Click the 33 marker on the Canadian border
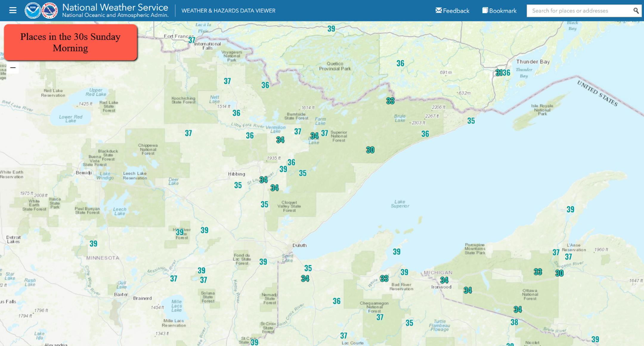 390,101
